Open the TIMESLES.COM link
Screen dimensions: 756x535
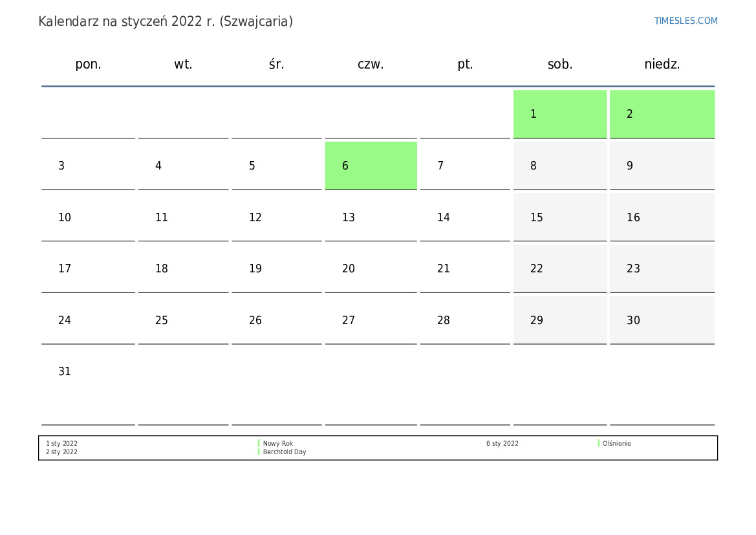[x=686, y=21]
